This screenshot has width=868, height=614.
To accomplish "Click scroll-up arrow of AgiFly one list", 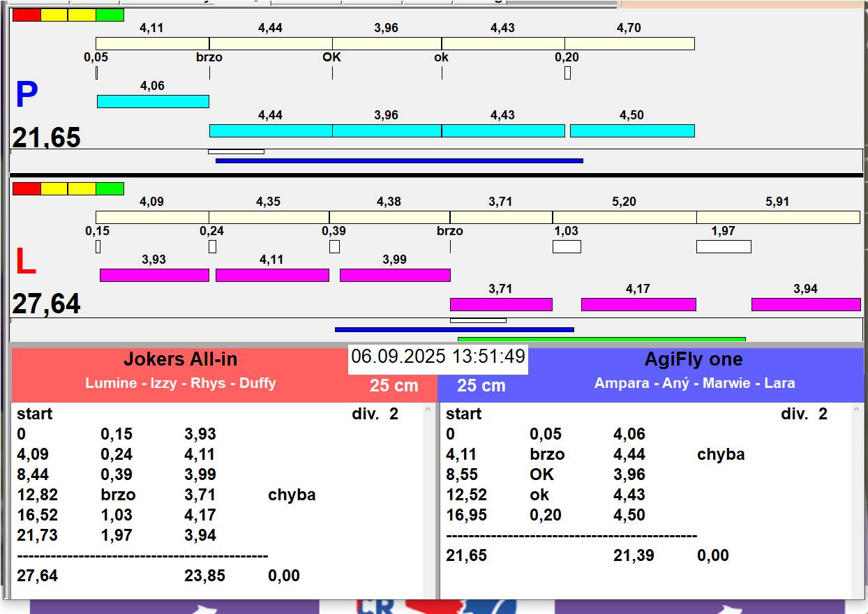I will point(858,410).
